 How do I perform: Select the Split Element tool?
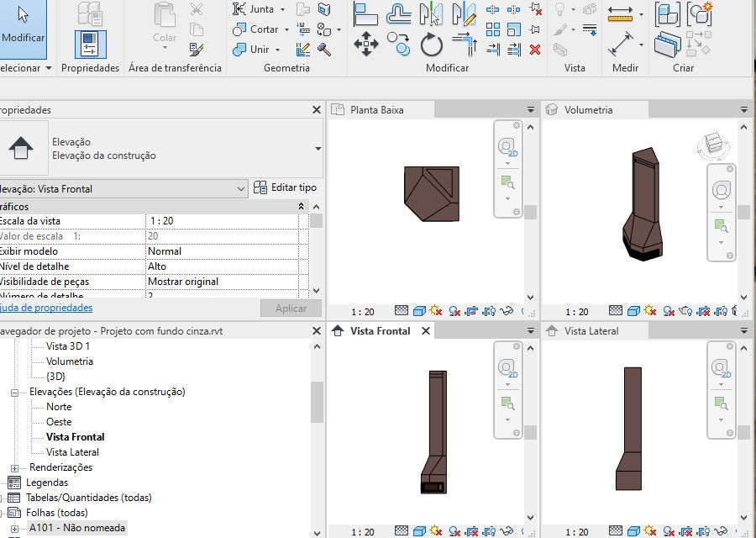pos(492,9)
